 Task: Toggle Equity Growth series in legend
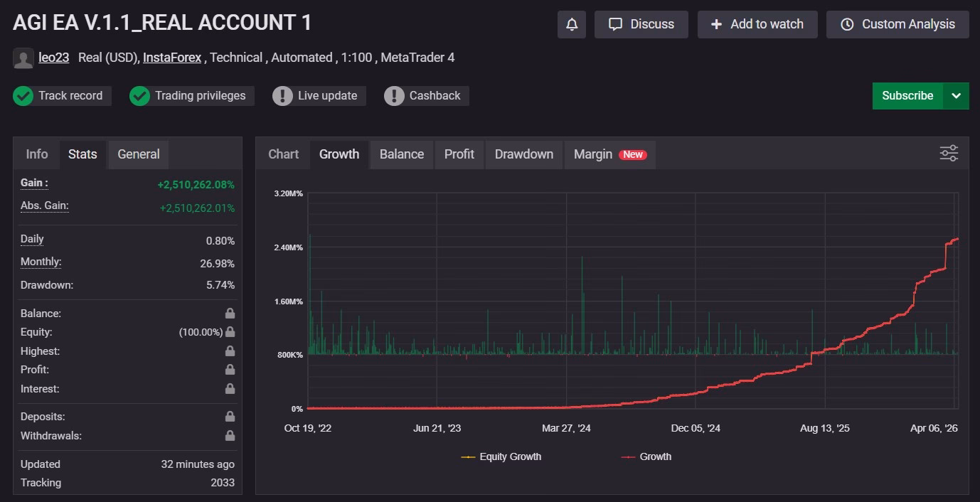(x=501, y=456)
